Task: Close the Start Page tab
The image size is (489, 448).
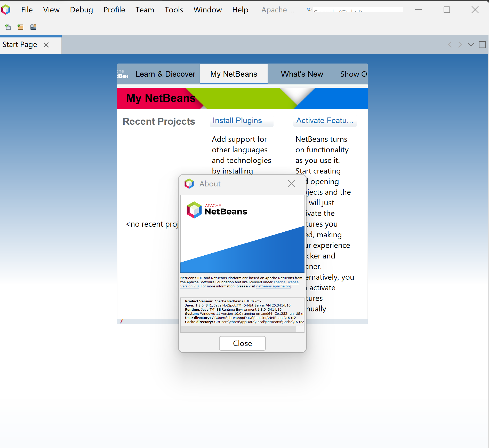Action: pos(46,45)
